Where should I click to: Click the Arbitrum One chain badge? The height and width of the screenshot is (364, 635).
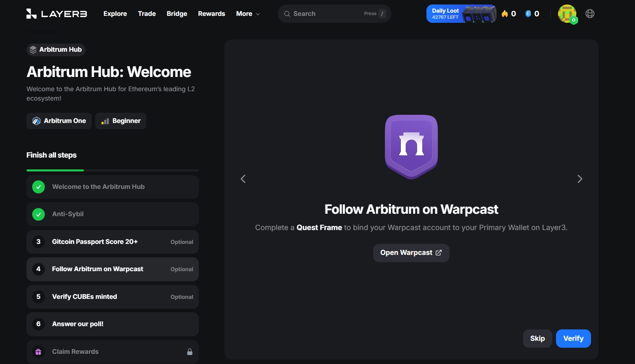pos(59,121)
